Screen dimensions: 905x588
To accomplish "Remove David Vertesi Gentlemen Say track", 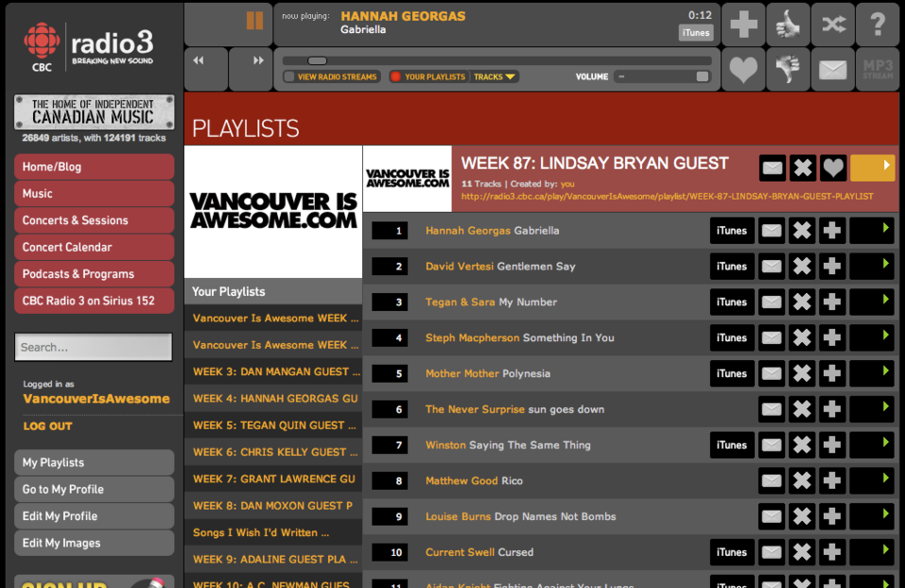I will point(801,267).
